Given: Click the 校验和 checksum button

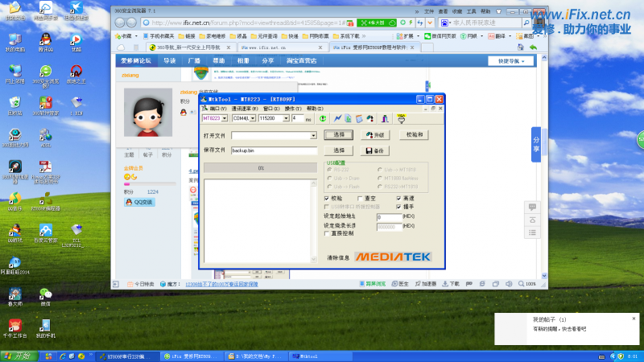Looking at the screenshot, I should 415,135.
